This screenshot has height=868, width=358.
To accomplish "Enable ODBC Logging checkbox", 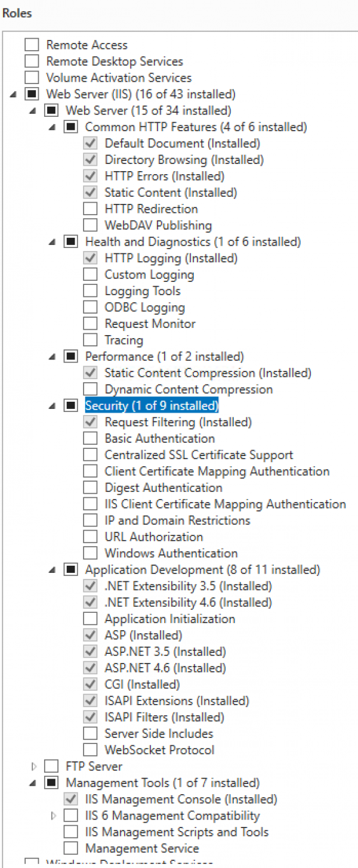I will pos(90,307).
